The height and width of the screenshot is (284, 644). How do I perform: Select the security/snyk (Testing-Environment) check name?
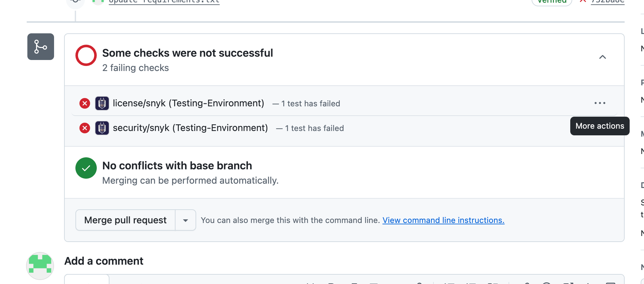(x=191, y=128)
